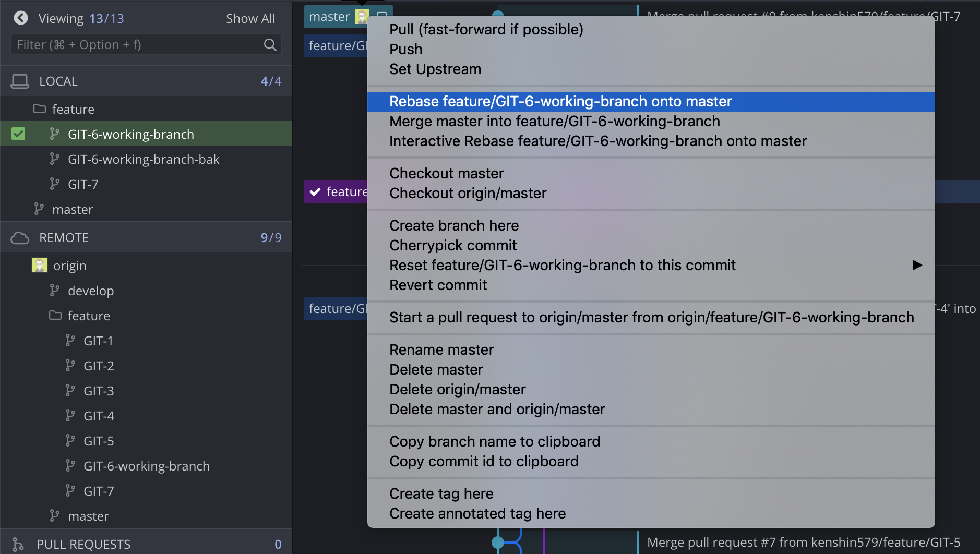
Task: Click the REMOTE cloud icon
Action: (x=20, y=238)
